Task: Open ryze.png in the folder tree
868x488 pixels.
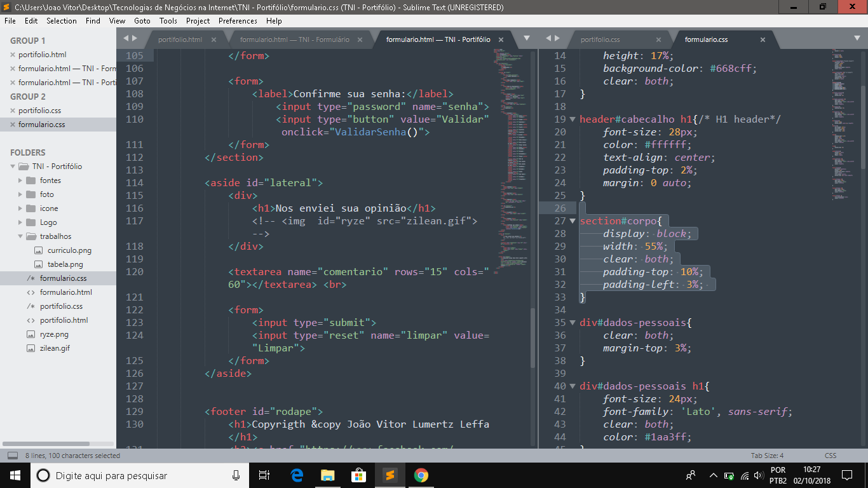Action: 54,334
